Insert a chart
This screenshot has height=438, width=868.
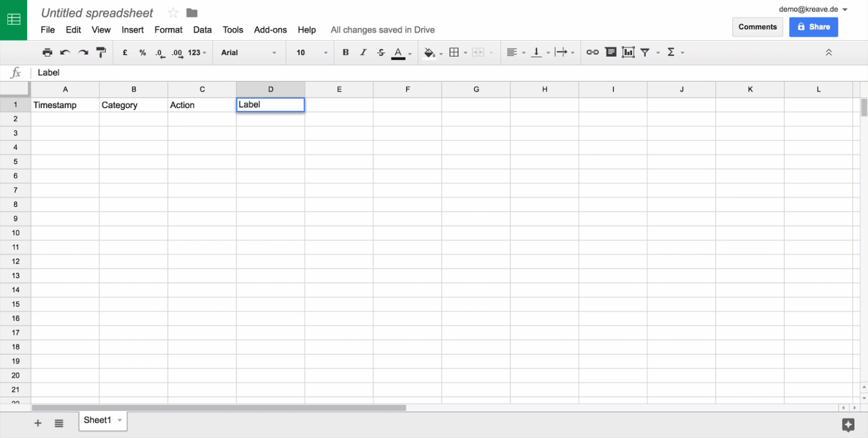(628, 52)
